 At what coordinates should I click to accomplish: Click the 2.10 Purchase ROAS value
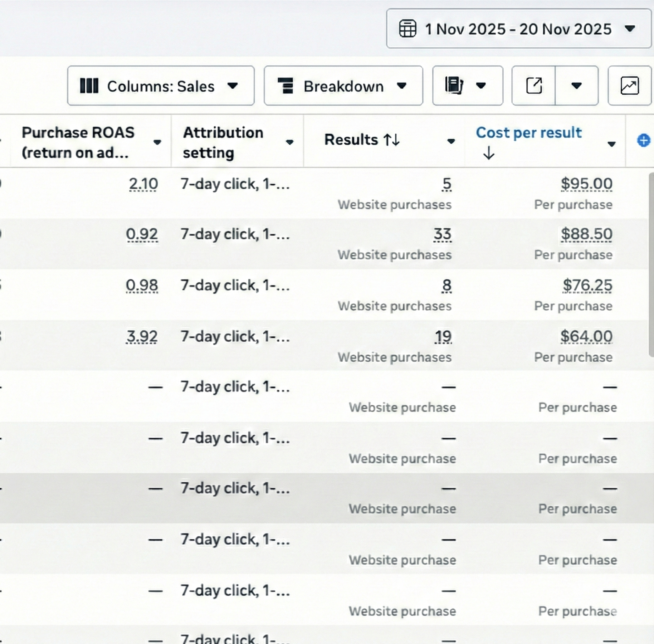143,183
